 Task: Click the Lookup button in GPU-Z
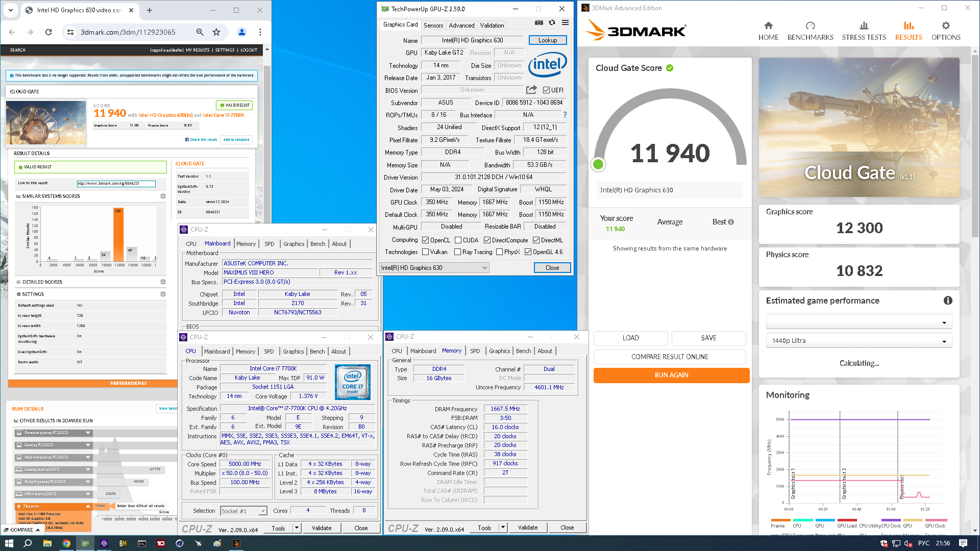click(548, 40)
